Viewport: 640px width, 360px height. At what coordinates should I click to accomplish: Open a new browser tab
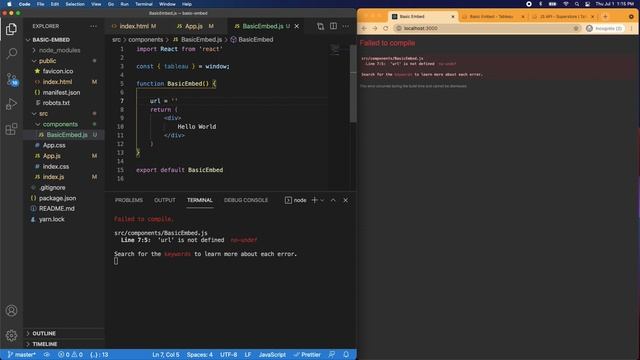click(605, 16)
